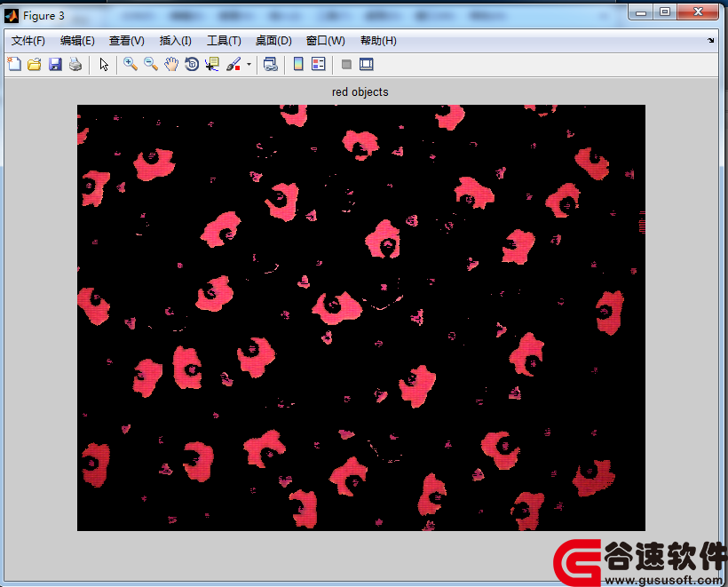
Task: Open the 桌面(D) menu
Action: click(x=273, y=41)
